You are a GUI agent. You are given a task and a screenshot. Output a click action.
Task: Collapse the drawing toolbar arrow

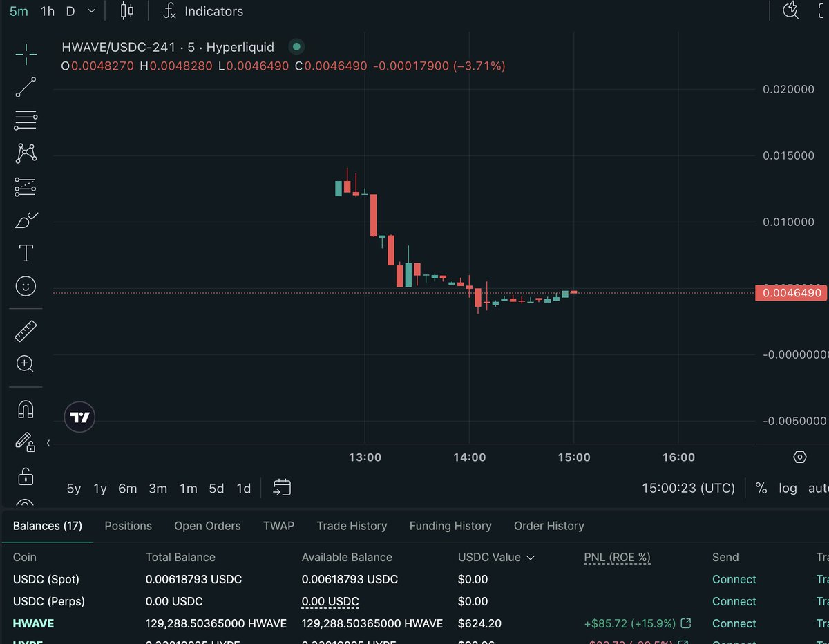48,443
